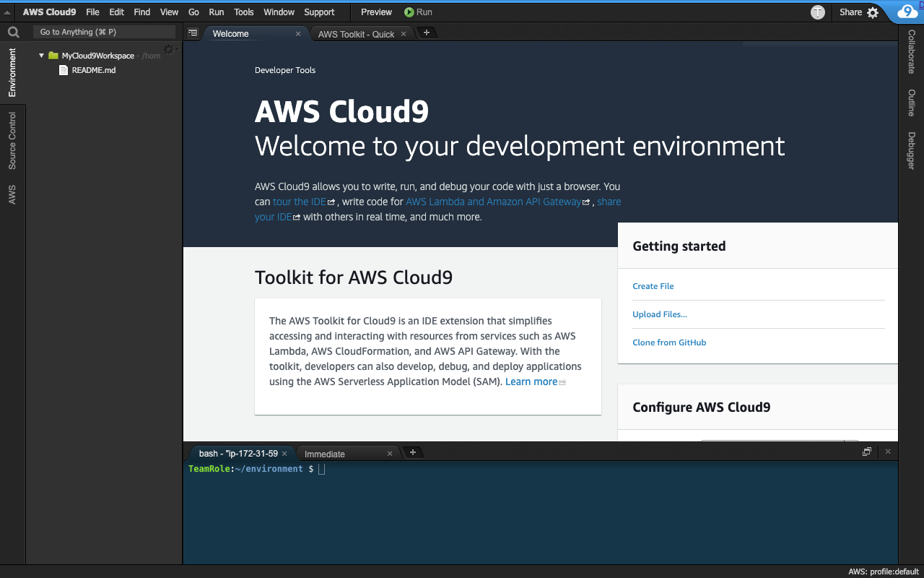
Task: Open the Go menu
Action: coord(193,12)
